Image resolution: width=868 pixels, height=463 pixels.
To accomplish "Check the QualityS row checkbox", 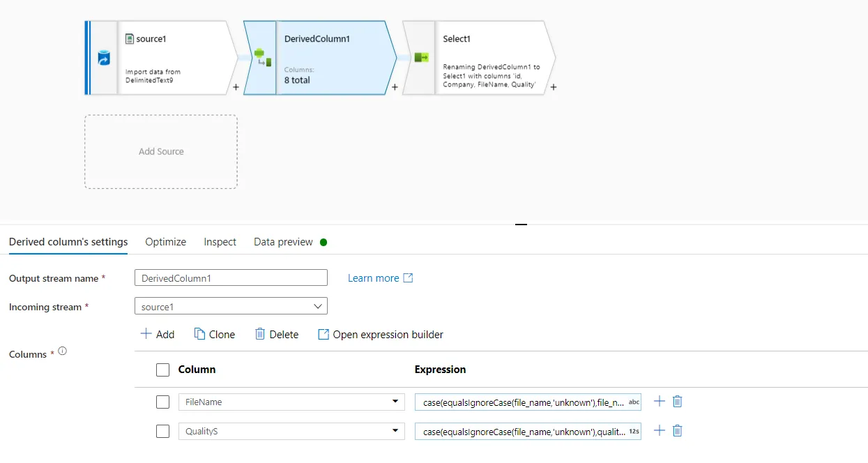I will 162,432.
